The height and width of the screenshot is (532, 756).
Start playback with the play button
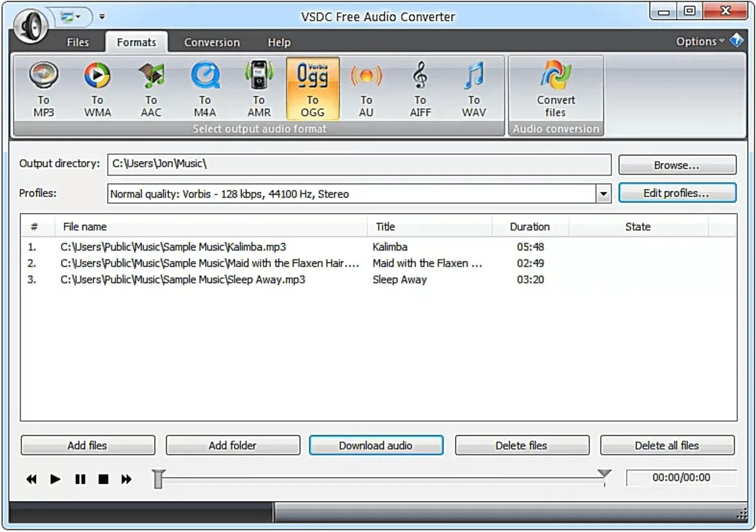(55, 479)
